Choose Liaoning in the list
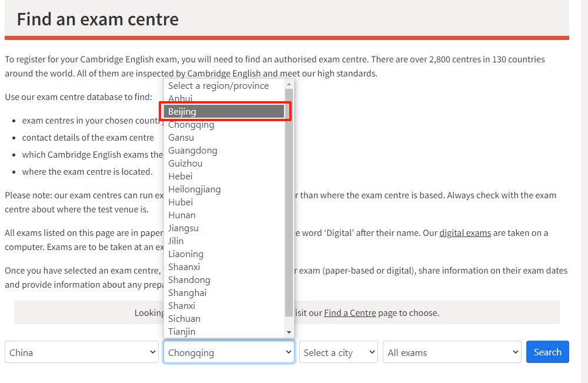This screenshot has height=383, width=588. (x=224, y=254)
